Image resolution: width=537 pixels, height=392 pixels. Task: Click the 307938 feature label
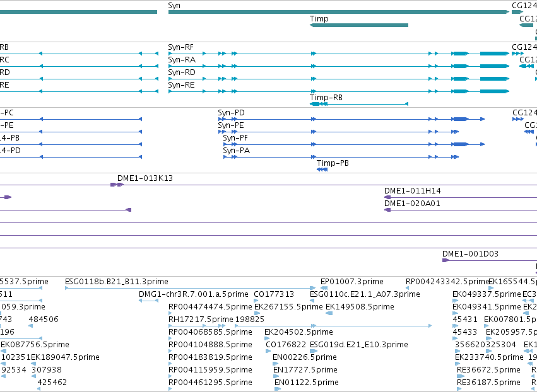47,370
